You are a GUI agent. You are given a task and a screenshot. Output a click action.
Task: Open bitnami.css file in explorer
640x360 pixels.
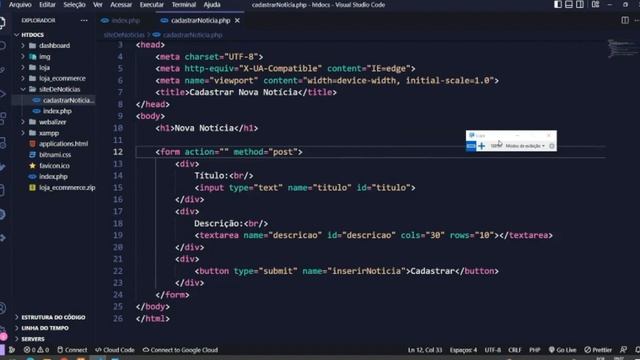click(55, 155)
